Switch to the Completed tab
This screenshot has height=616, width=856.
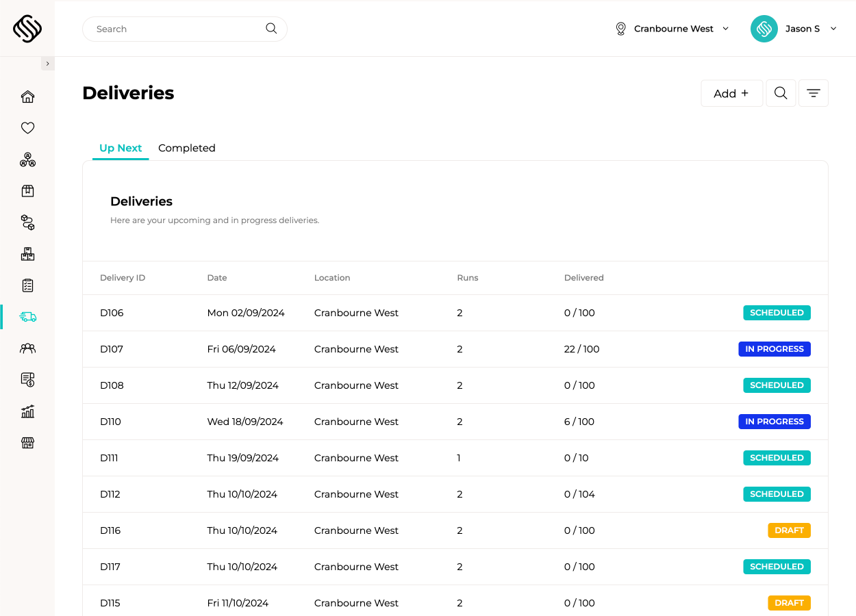186,148
